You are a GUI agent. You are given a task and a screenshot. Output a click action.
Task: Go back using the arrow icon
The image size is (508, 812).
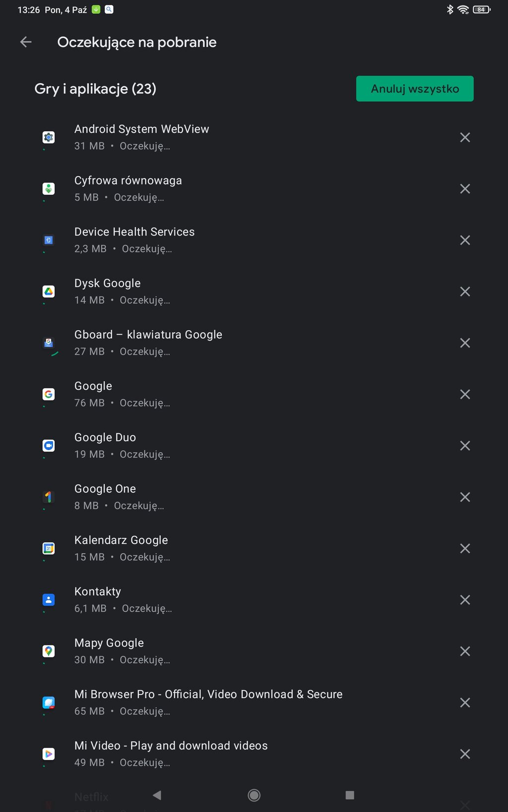click(26, 43)
